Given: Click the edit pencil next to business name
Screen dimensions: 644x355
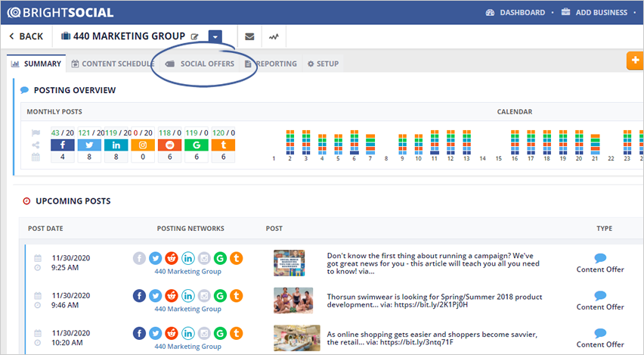Looking at the screenshot, I should point(195,36).
